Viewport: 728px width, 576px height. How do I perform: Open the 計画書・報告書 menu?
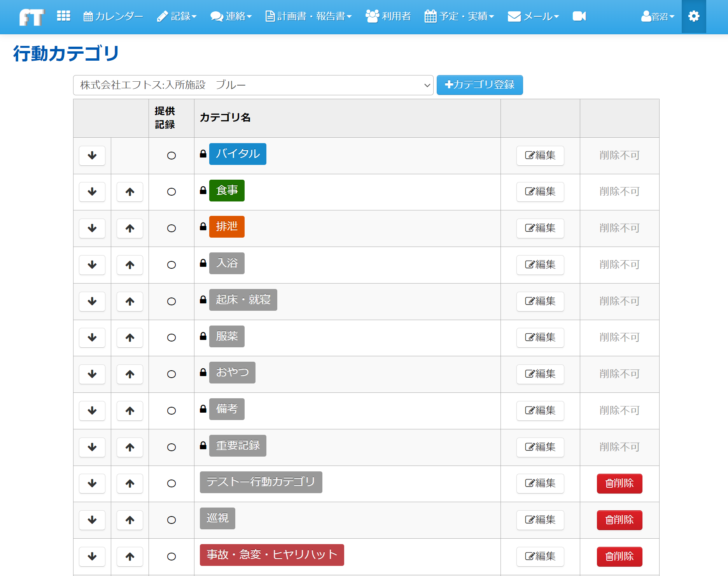click(x=308, y=16)
